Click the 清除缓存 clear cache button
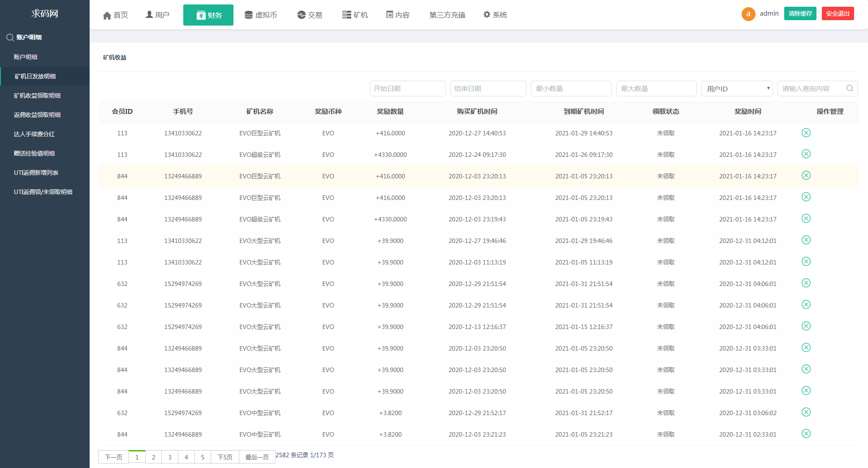The height and width of the screenshot is (468, 868). [x=800, y=13]
